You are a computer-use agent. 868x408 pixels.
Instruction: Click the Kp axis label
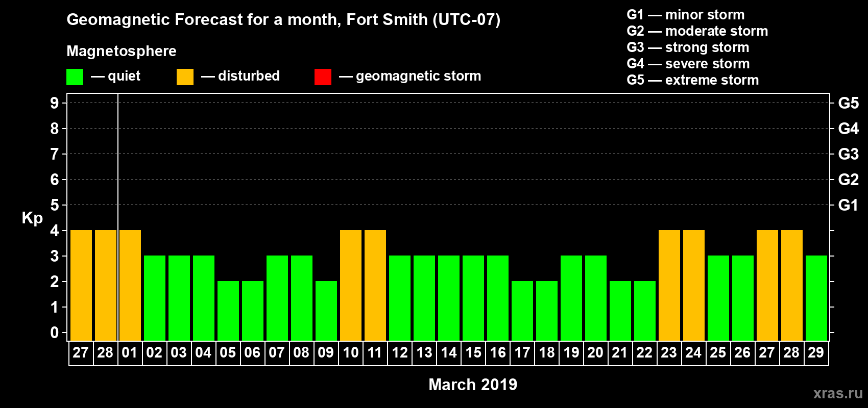coord(32,218)
